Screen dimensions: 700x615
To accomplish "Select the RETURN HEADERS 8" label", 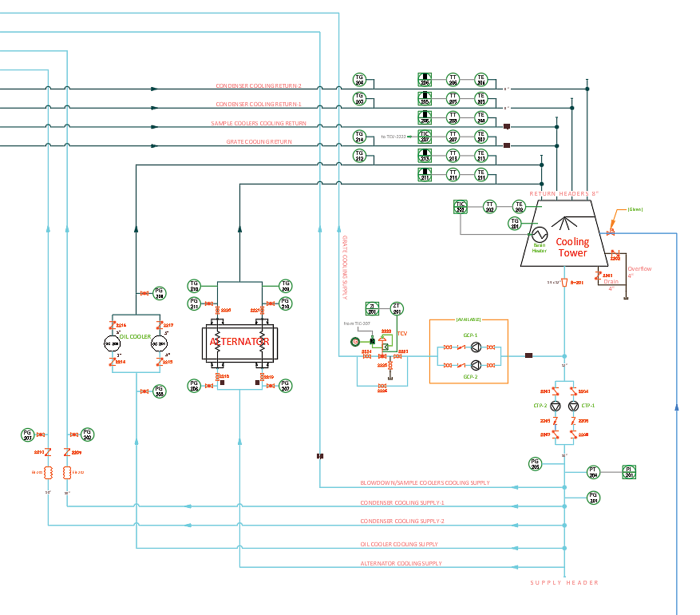I will 564,194.
